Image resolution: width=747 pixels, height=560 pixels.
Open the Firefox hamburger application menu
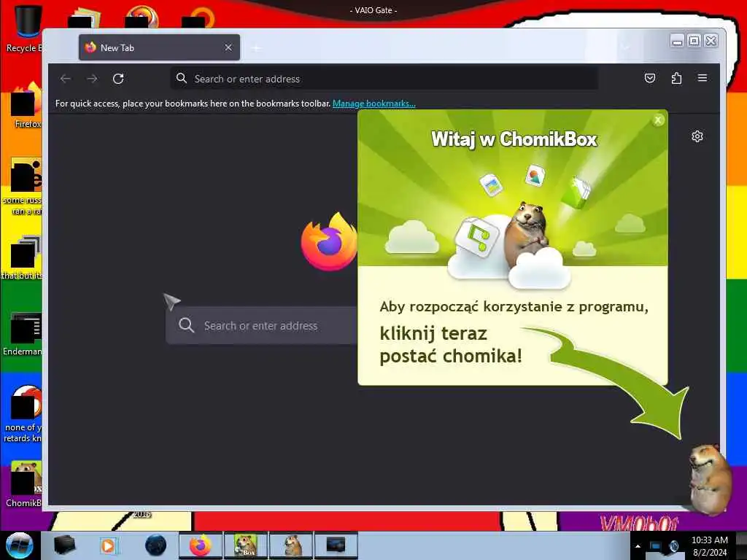(x=703, y=78)
